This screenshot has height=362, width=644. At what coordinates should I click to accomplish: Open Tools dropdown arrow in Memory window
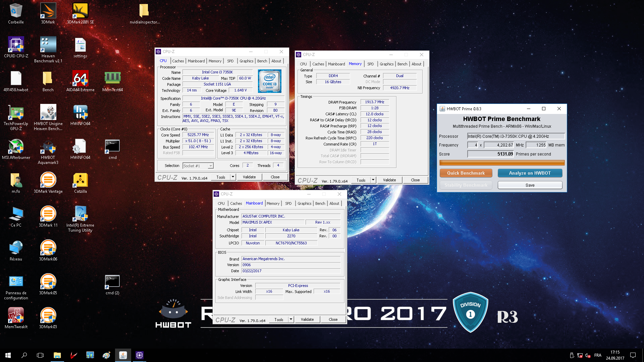(x=373, y=180)
